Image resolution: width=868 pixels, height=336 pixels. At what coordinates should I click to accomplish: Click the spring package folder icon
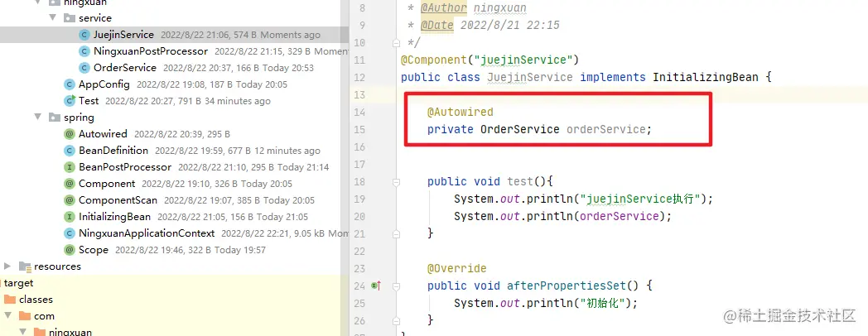pyautogui.click(x=55, y=118)
